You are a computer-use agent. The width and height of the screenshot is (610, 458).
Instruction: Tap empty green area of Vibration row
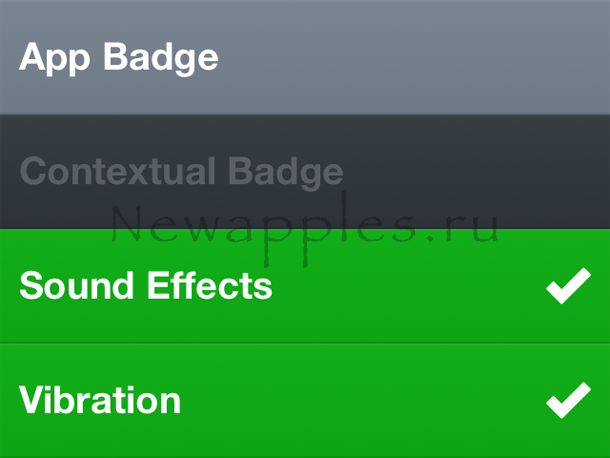tap(360, 402)
